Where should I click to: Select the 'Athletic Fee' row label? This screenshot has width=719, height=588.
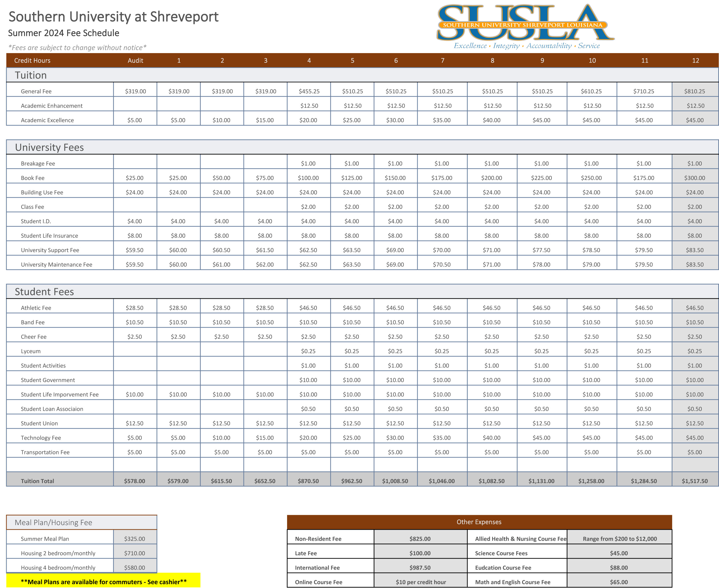coord(36,308)
